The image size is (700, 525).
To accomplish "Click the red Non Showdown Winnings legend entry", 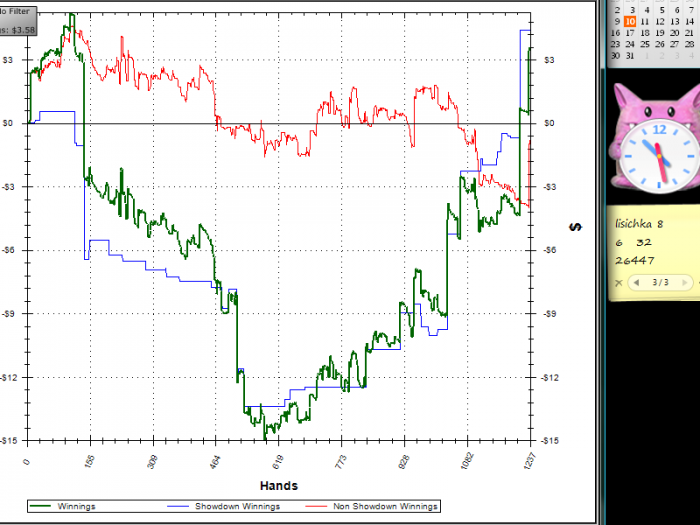I will coord(371,506).
